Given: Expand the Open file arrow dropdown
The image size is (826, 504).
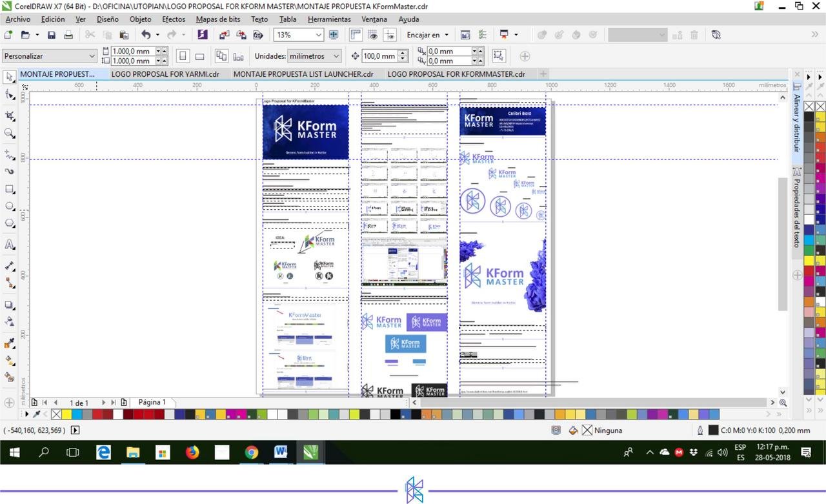Looking at the screenshot, I should click(37, 35).
